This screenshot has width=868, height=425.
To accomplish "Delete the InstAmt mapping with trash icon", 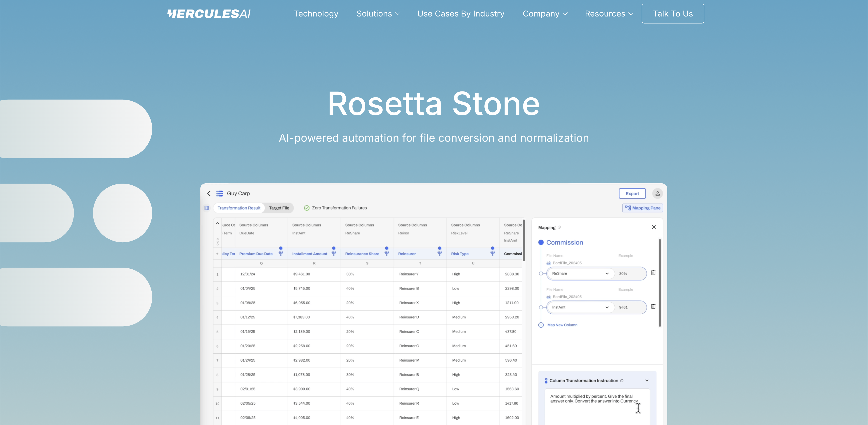I will pyautogui.click(x=653, y=306).
